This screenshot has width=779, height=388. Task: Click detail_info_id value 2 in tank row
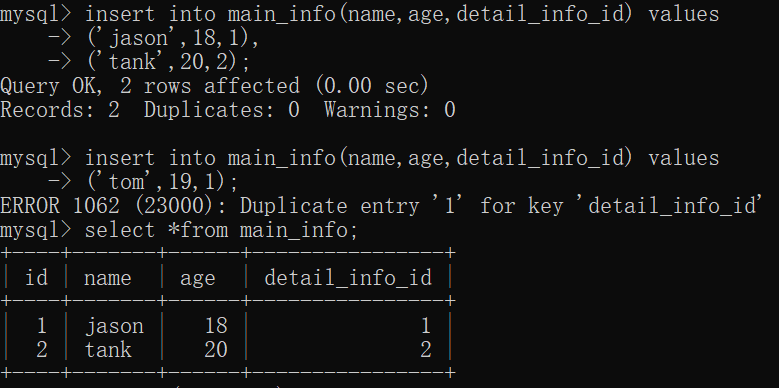coord(426,350)
